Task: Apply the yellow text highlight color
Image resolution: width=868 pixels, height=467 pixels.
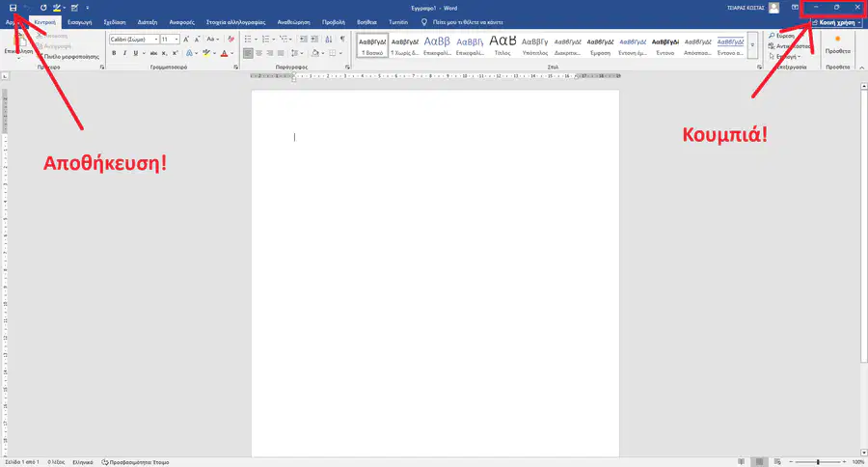Action: [x=206, y=53]
